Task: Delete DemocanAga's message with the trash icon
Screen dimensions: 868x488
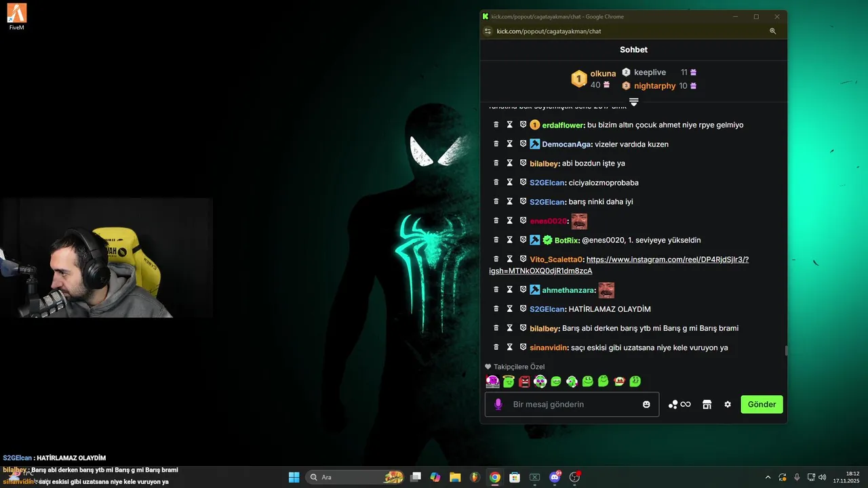Action: point(496,144)
